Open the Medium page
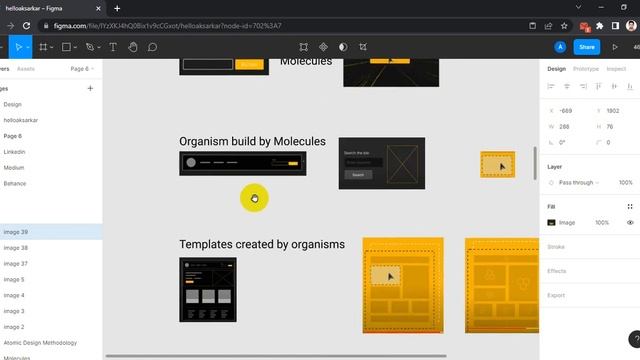Viewport: 640px width, 360px height. [x=14, y=168]
